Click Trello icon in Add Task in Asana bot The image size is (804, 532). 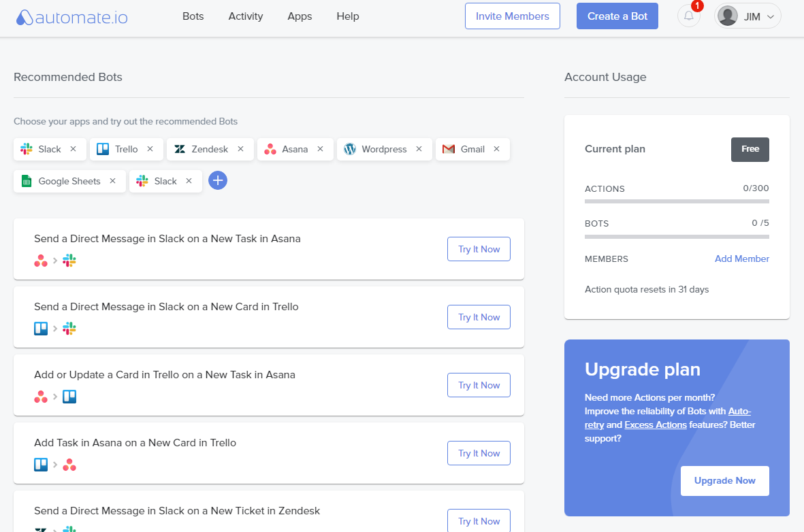(x=41, y=465)
